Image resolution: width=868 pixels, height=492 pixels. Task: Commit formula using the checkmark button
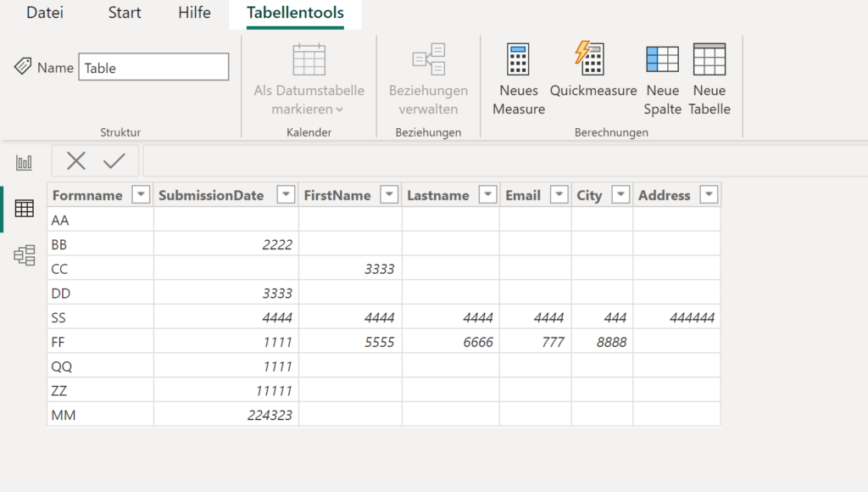click(x=113, y=160)
